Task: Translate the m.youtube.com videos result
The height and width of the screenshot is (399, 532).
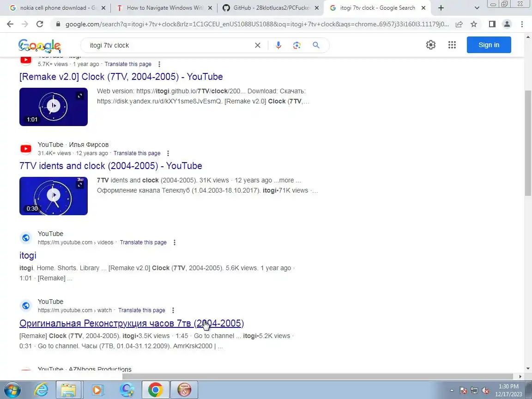Action: pyautogui.click(x=143, y=242)
